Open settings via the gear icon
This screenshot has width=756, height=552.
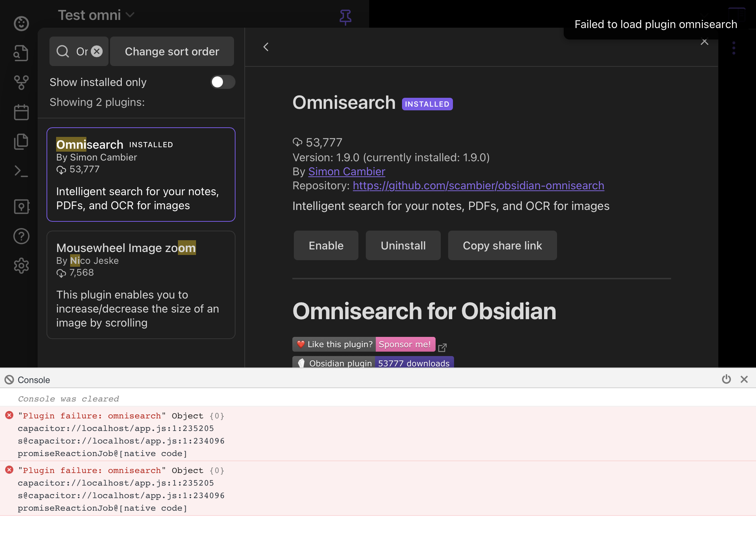(21, 266)
